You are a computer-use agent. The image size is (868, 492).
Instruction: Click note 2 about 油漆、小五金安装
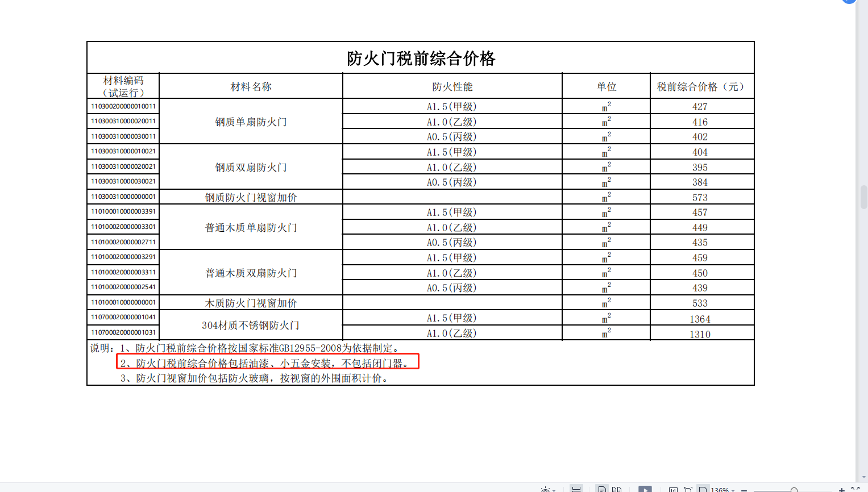(264, 363)
